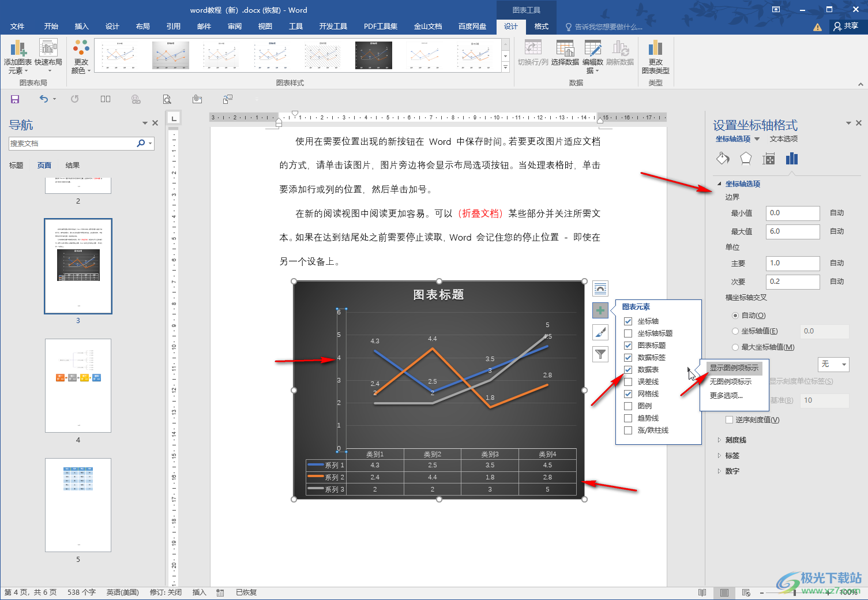Viewport: 868px width, 600px height.
Task: Expand the Labels (标签) section
Action: (719, 456)
